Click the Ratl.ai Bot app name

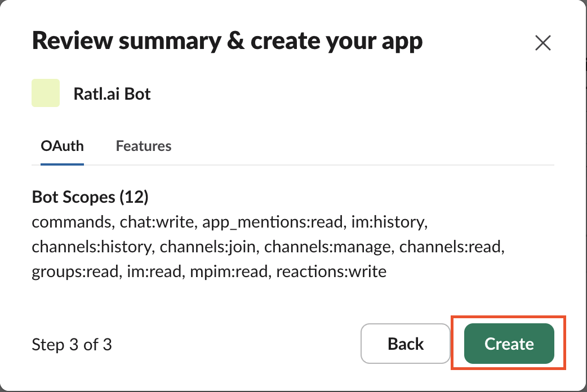(x=112, y=93)
